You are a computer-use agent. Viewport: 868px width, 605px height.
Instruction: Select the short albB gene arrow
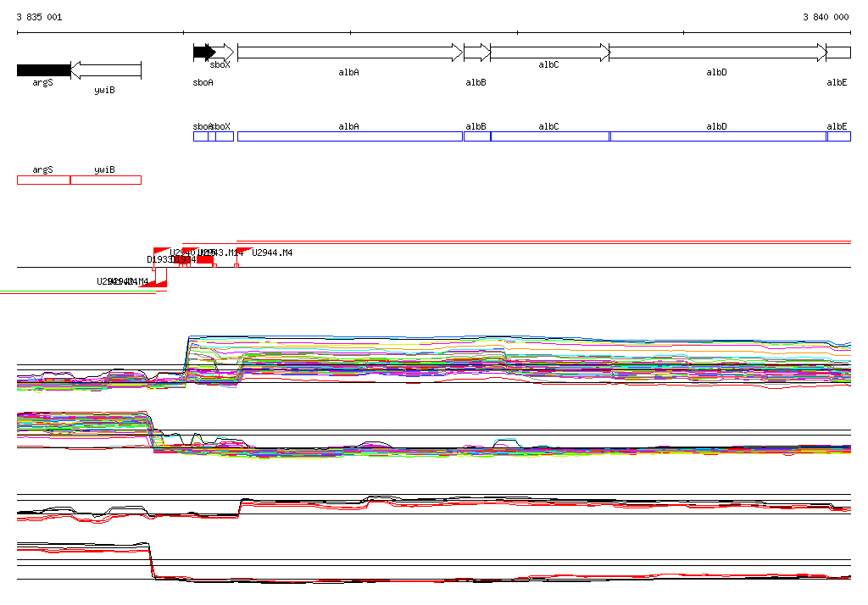[x=477, y=53]
